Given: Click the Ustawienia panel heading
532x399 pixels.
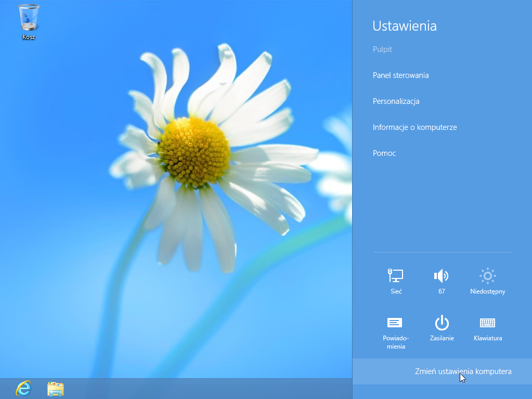Looking at the screenshot, I should click(405, 26).
